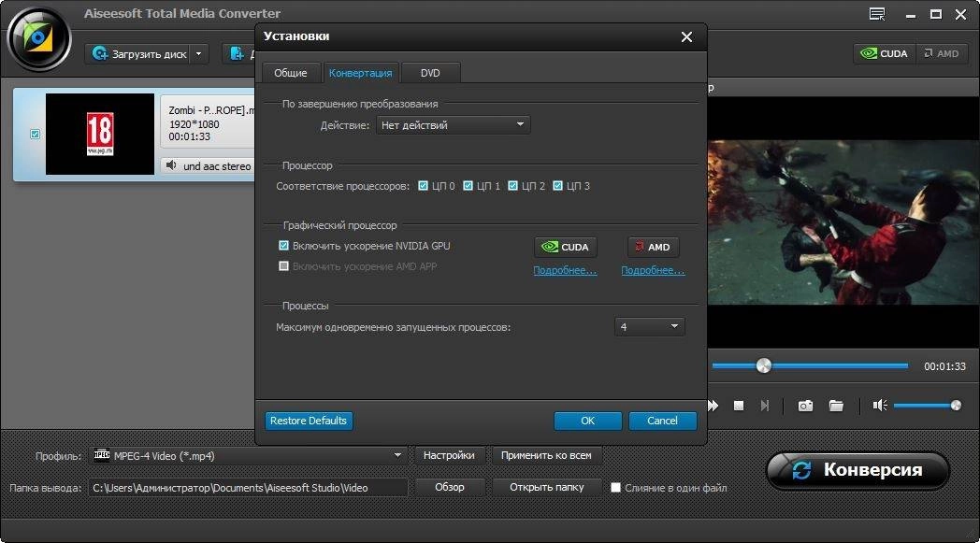Open Подробнее link under CUDA
Image resolution: width=980 pixels, height=543 pixels.
pos(565,270)
